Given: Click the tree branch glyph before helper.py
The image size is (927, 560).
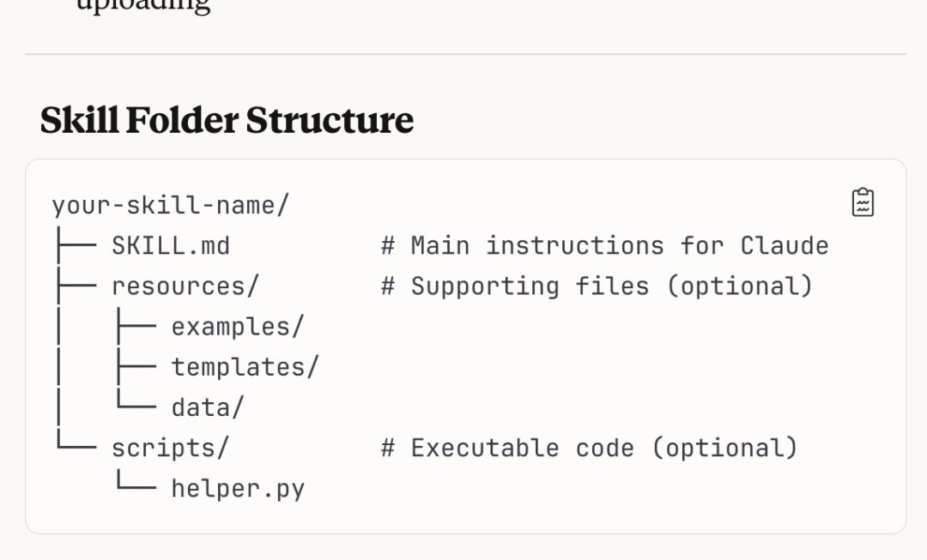Looking at the screenshot, I should coord(134,487).
